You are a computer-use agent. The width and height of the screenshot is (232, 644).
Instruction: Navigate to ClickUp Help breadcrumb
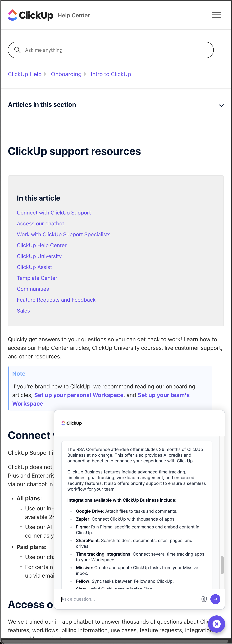pos(24,74)
